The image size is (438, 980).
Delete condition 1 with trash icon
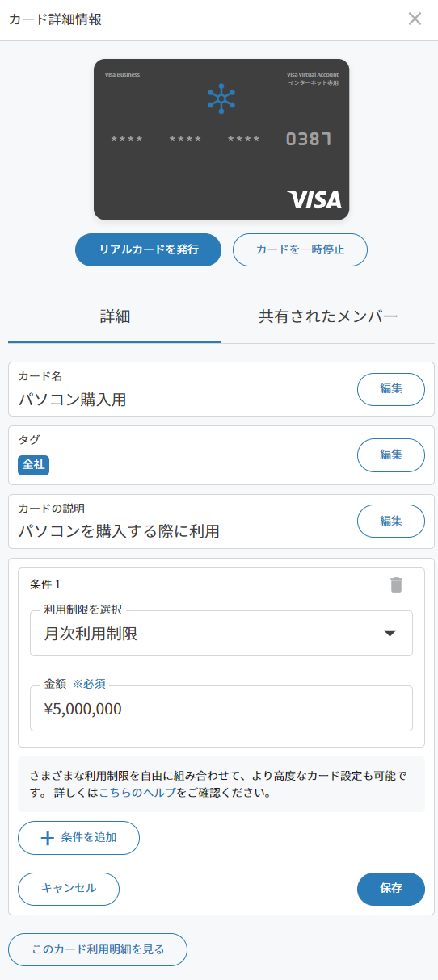pyautogui.click(x=396, y=584)
